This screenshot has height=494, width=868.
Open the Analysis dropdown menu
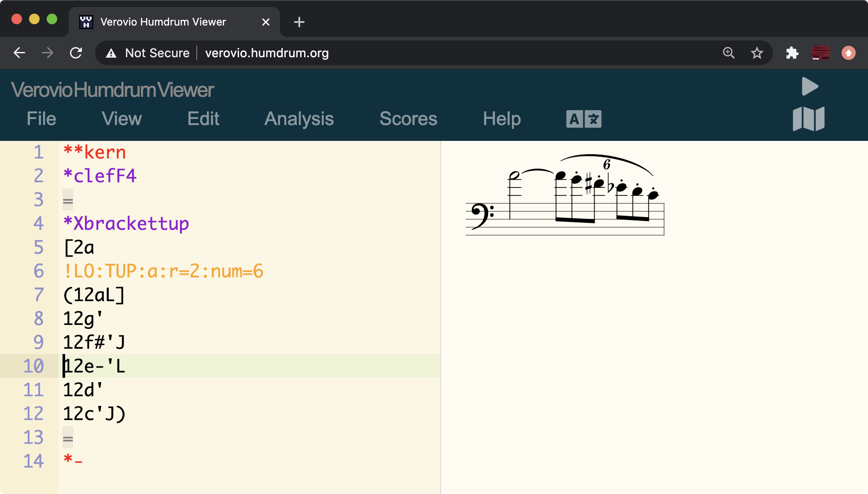click(298, 119)
